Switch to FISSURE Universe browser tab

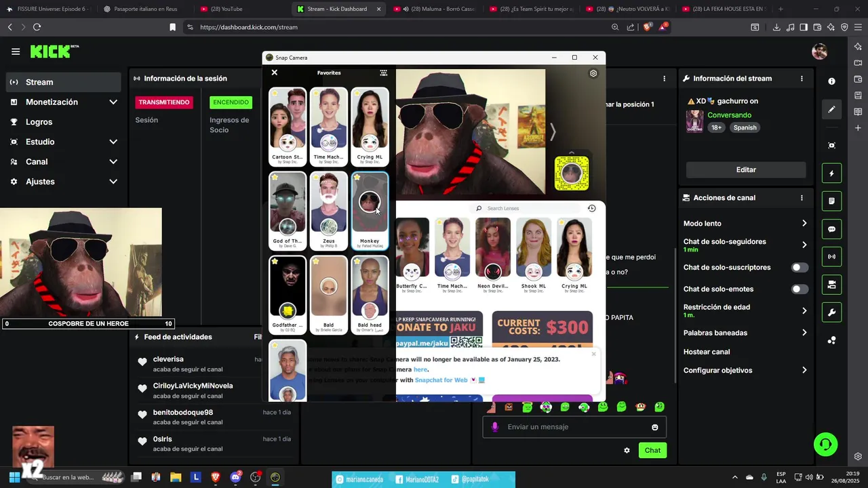[x=47, y=9]
